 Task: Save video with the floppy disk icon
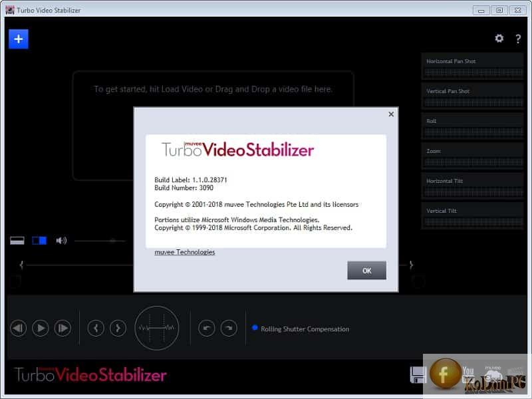[418, 375]
